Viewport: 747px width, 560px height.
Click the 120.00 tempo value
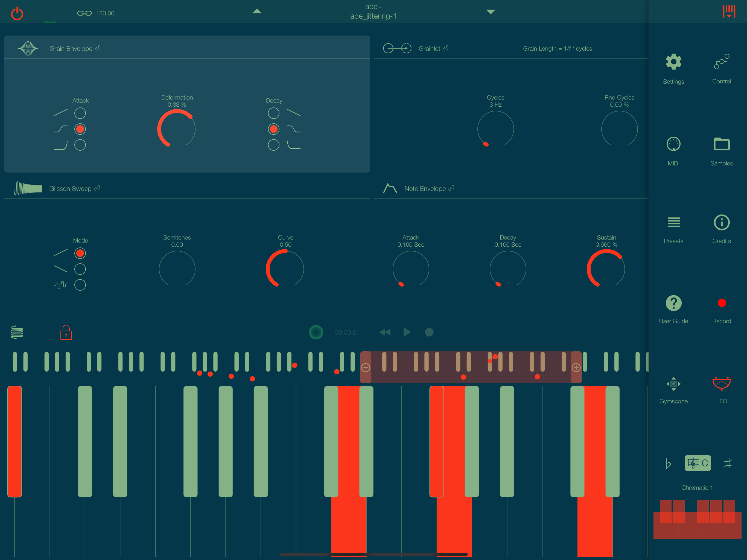pos(105,13)
